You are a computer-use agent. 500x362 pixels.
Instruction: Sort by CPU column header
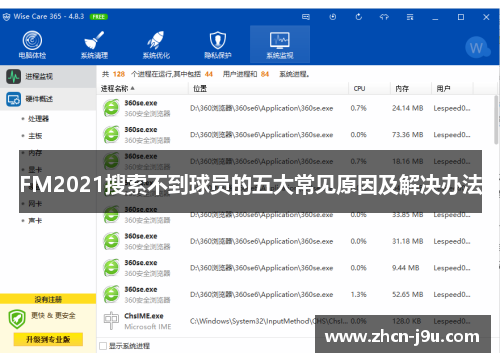369,88
